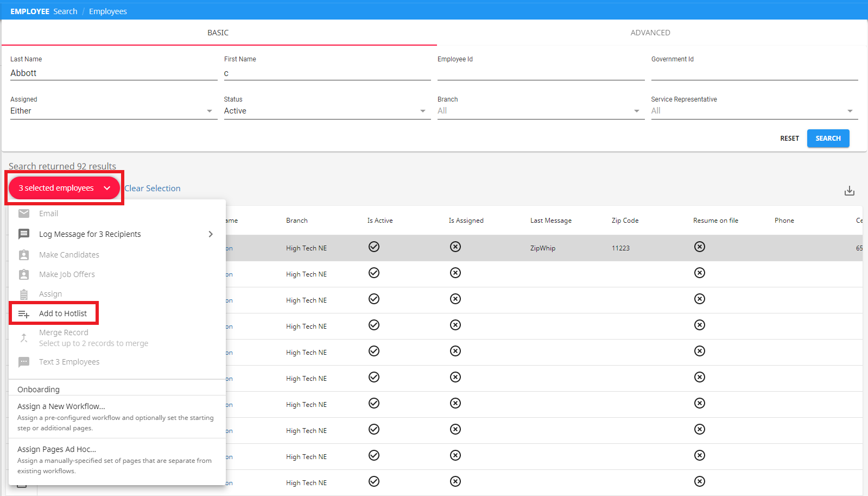The image size is (868, 496).
Task: Switch to the ADVANCED search tab
Action: coord(650,33)
